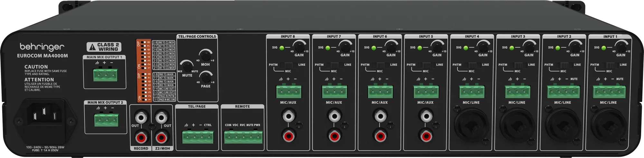
Task: Click the behringer logo
Action: pyautogui.click(x=42, y=48)
